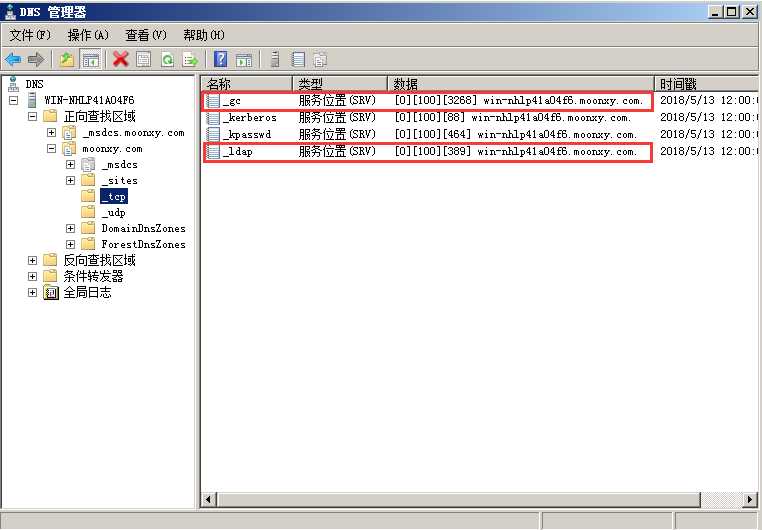Viewport: 762px width, 530px height.
Task: Click the horizontal scrollbar thumb
Action: point(458,499)
